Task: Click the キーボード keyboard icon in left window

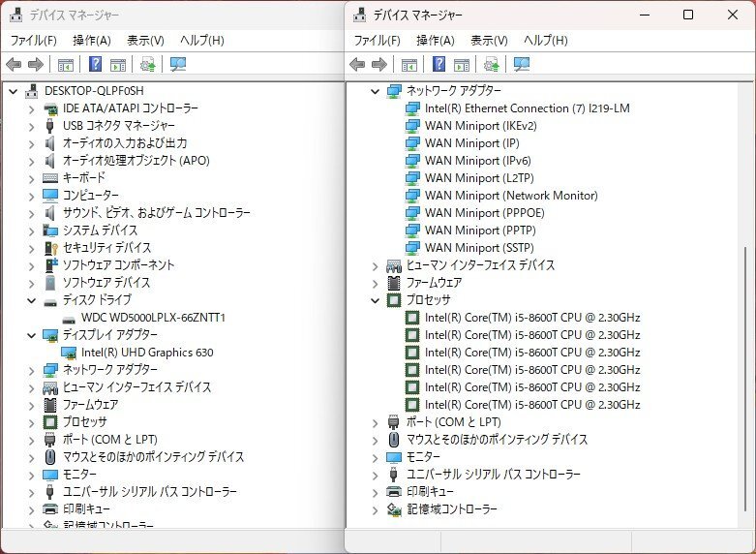Action: coord(50,178)
